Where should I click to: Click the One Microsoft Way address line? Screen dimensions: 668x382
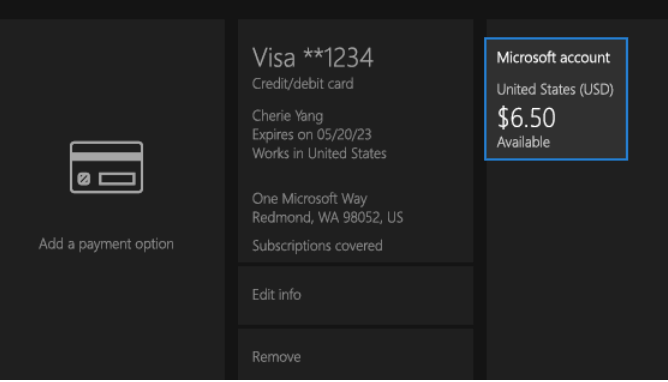[x=310, y=199]
